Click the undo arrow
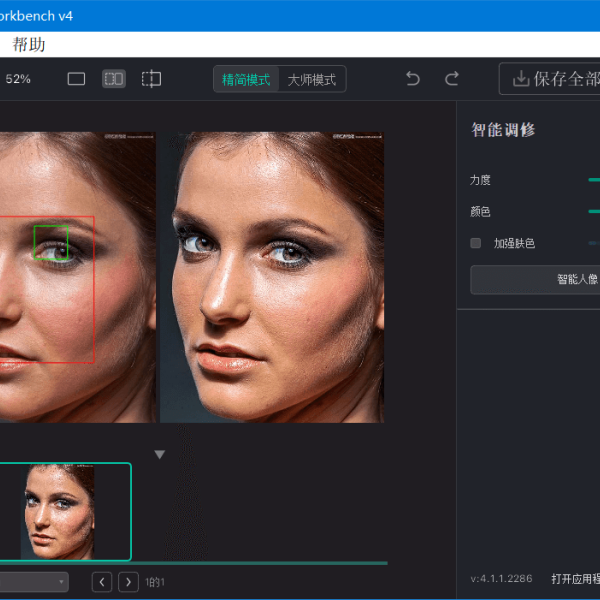The image size is (600, 600). [413, 79]
